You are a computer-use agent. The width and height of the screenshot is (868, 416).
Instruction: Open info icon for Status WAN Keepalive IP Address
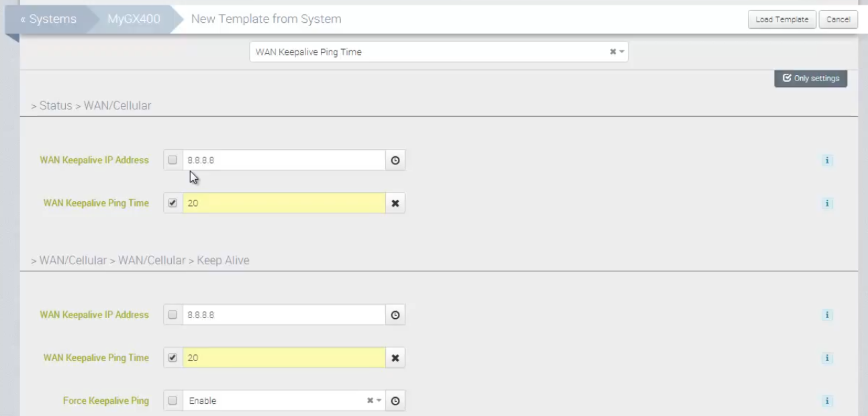tap(827, 160)
